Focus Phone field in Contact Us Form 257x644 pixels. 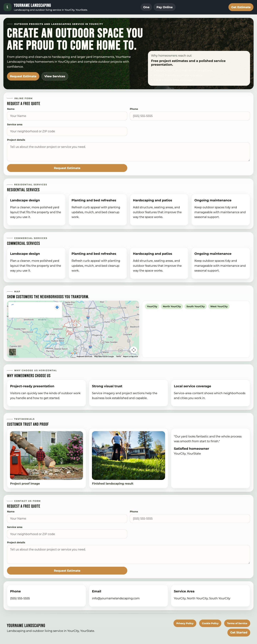point(190,518)
